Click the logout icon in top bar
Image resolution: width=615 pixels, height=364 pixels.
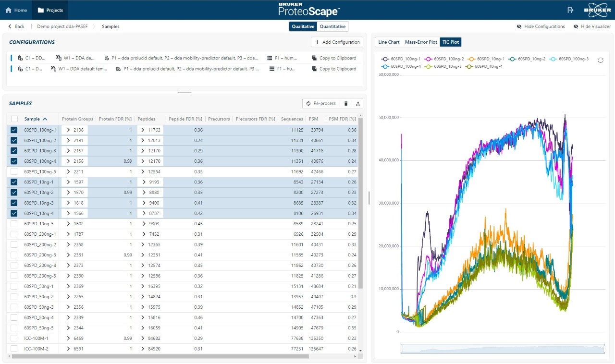click(570, 10)
